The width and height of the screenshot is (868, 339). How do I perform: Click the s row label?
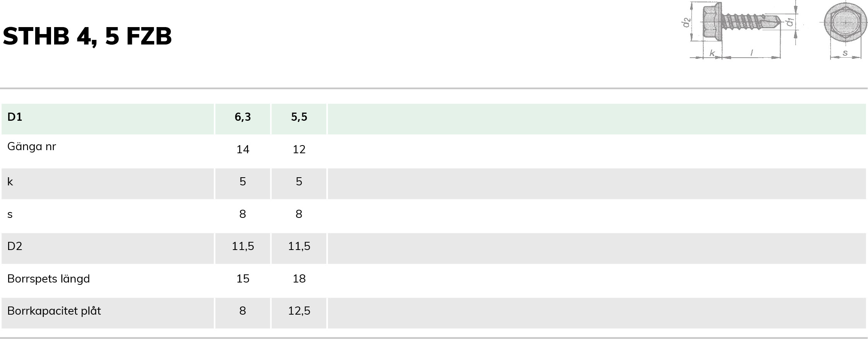(x=10, y=214)
